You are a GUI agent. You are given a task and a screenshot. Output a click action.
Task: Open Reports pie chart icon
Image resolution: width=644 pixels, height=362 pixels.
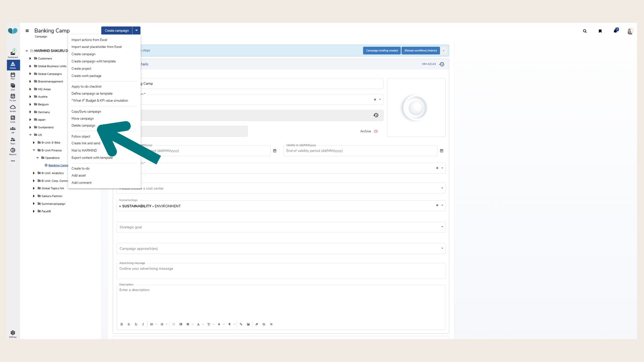tap(13, 151)
